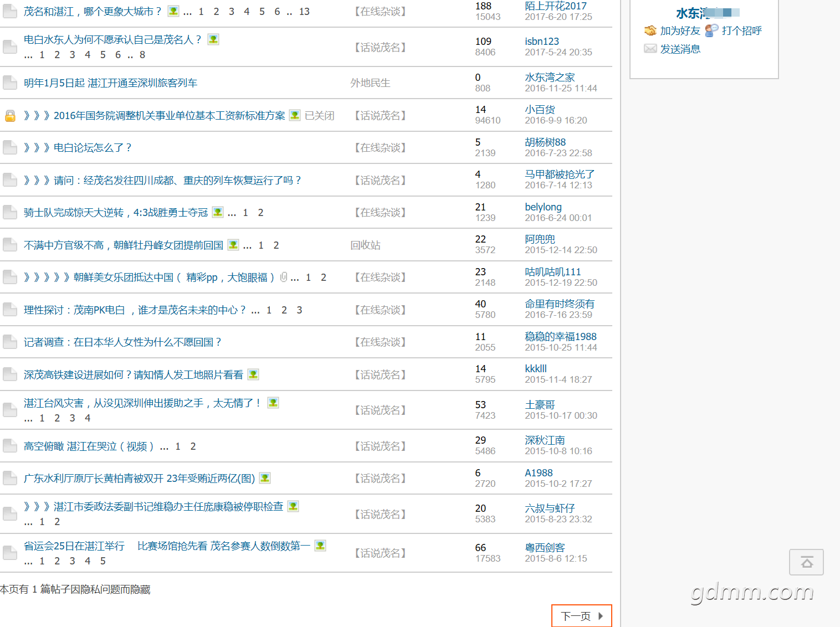Open forum 回收站 category link

[365, 245]
